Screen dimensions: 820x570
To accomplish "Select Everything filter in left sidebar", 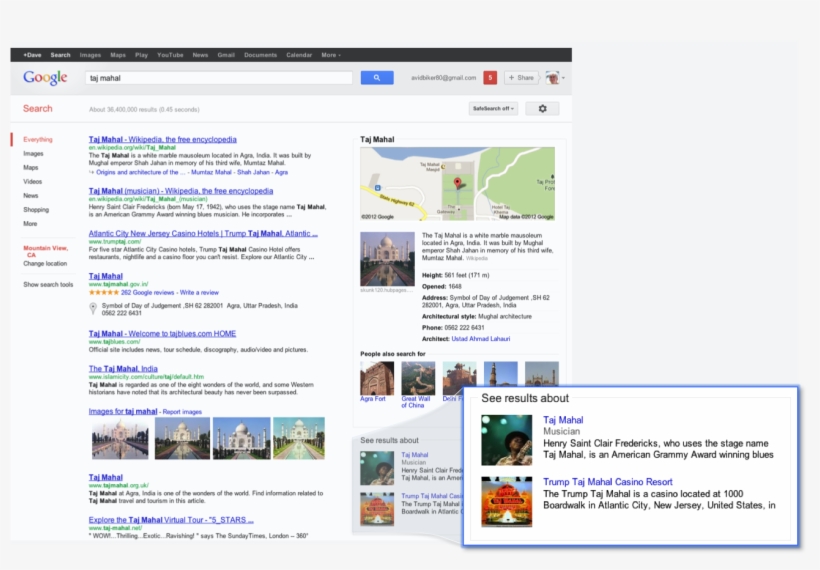I will click(x=38, y=140).
